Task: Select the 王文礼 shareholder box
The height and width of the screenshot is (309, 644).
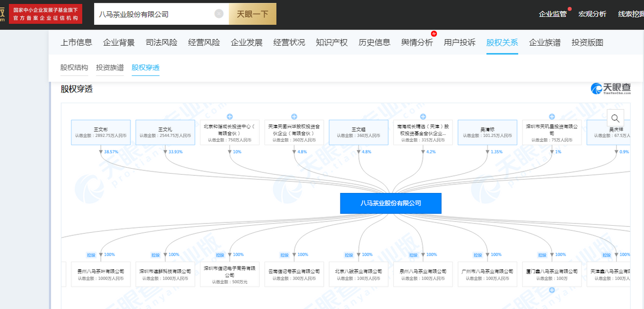Action: pos(165,132)
